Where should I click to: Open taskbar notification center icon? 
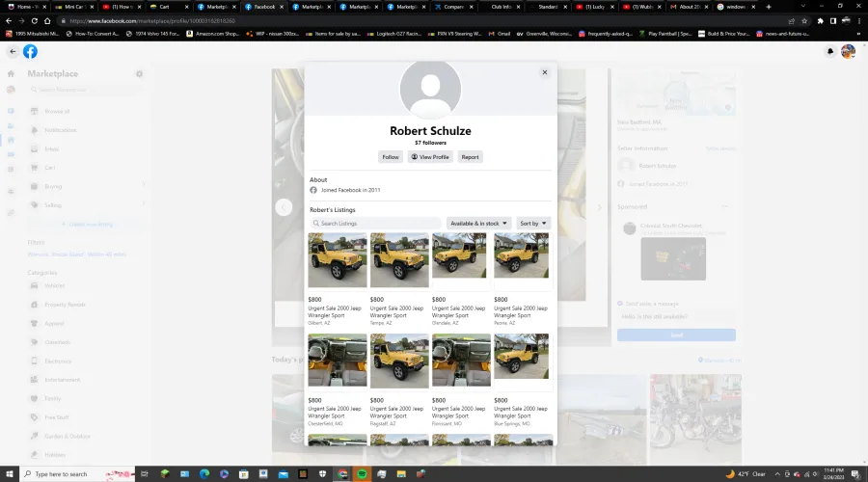coord(855,474)
